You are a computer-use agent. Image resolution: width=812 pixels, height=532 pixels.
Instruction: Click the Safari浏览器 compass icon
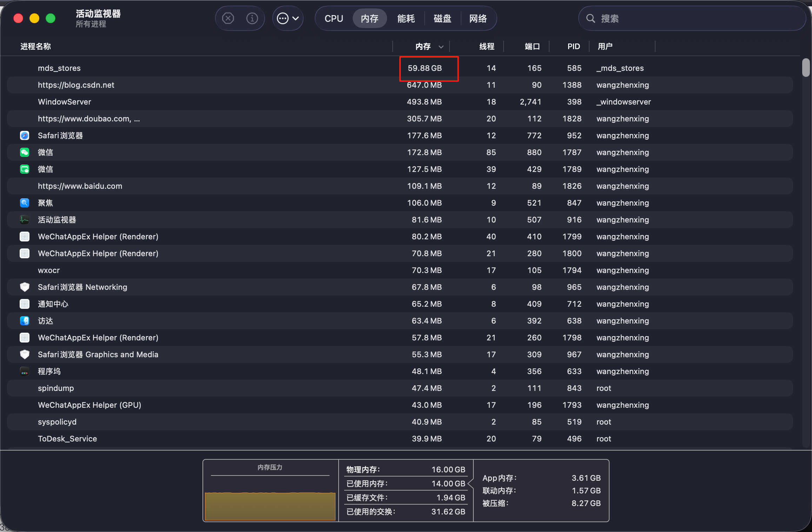pyautogui.click(x=25, y=135)
